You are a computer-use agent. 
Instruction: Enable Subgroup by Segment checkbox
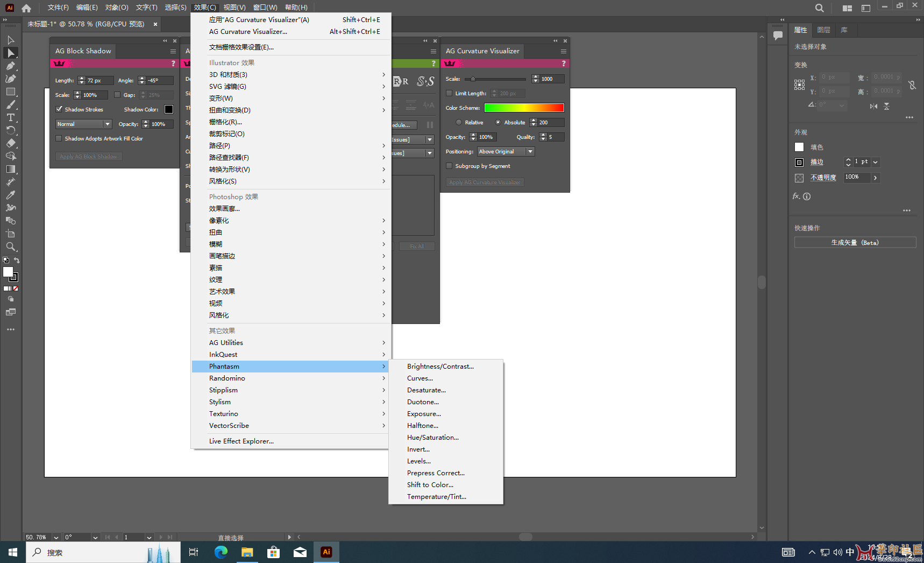tap(449, 166)
